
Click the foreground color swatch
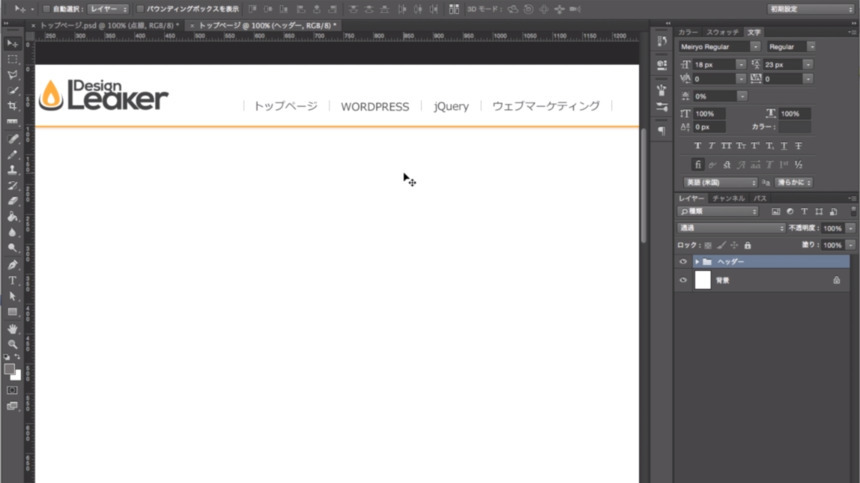click(x=9, y=369)
